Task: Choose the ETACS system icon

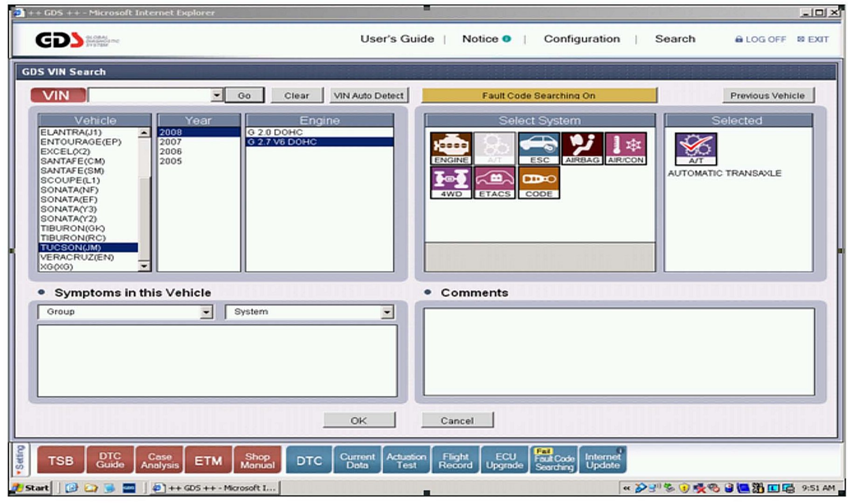Action: click(495, 182)
